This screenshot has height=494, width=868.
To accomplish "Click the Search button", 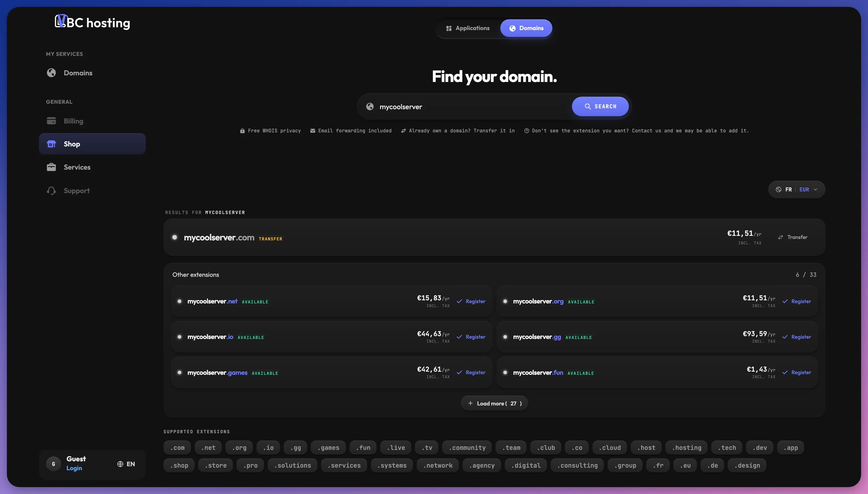I will click(x=600, y=107).
